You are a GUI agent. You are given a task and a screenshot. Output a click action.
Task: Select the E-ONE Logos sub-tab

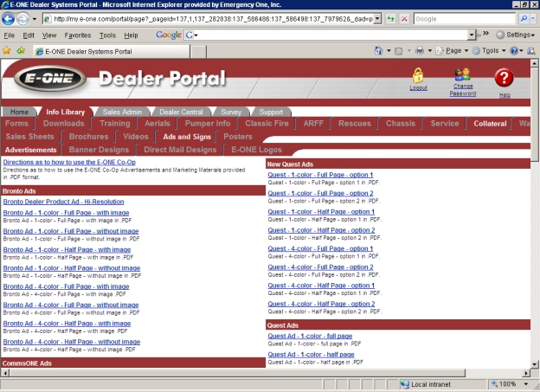click(x=256, y=150)
